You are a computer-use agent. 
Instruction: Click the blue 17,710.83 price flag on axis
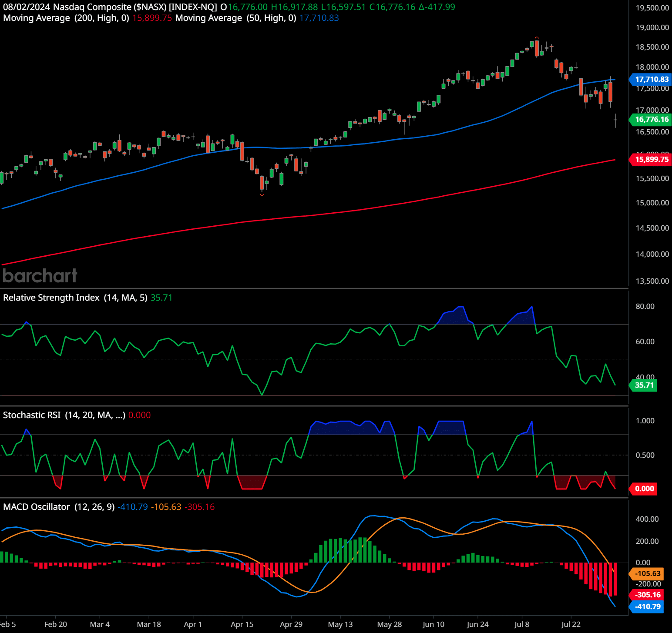651,79
